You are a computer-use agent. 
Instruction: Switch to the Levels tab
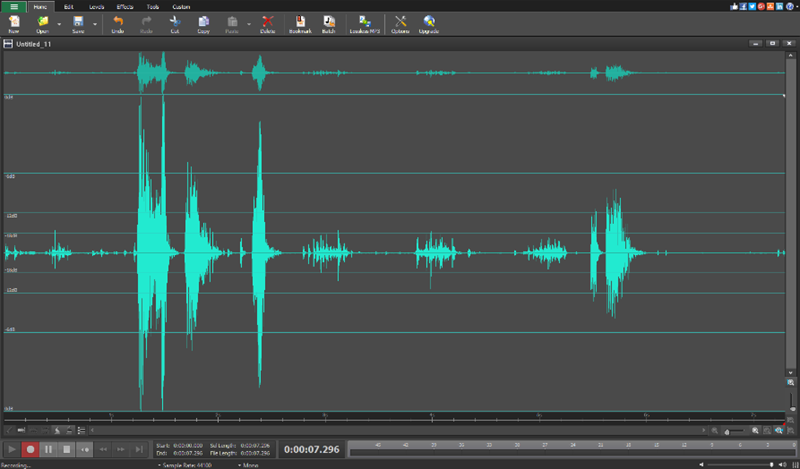tap(96, 7)
